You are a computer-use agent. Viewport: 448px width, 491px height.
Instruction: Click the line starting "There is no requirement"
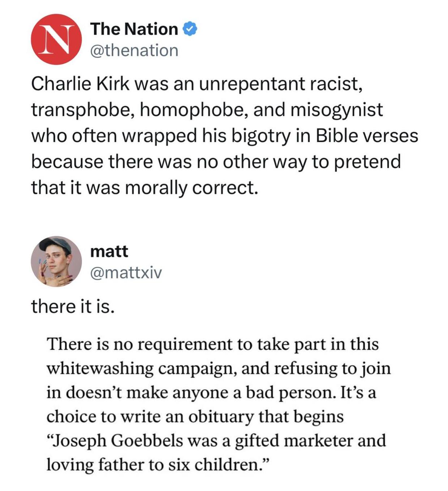[212, 344]
